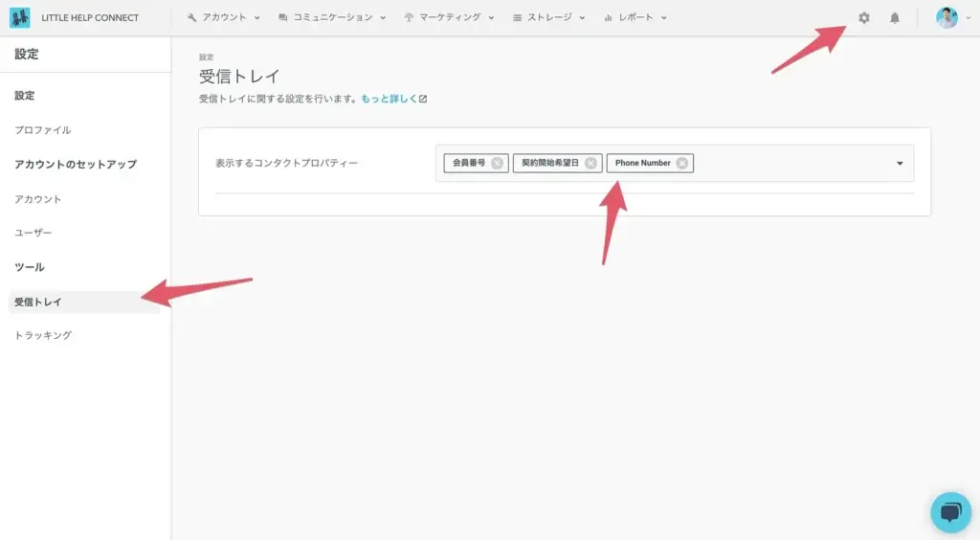Open the マーケティング top menu
Image resolution: width=980 pixels, height=540 pixels.
[x=449, y=17]
